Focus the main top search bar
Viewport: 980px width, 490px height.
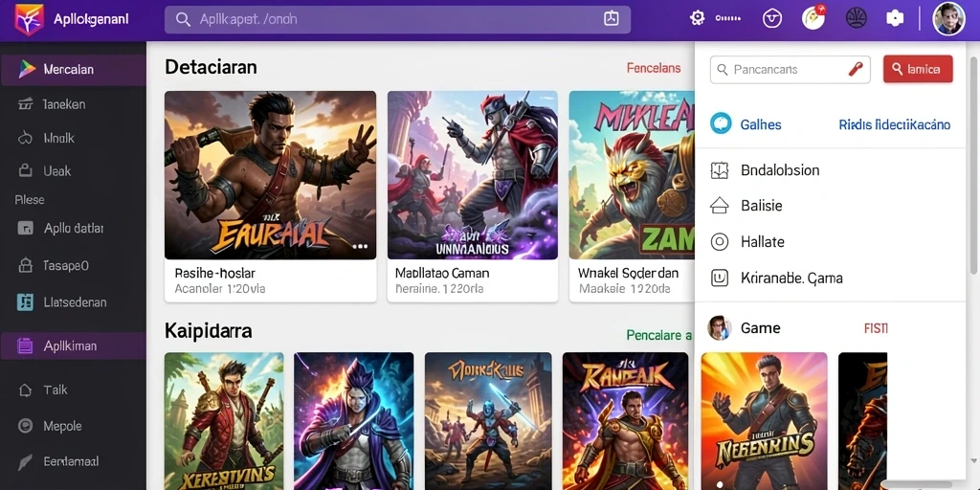(x=397, y=19)
